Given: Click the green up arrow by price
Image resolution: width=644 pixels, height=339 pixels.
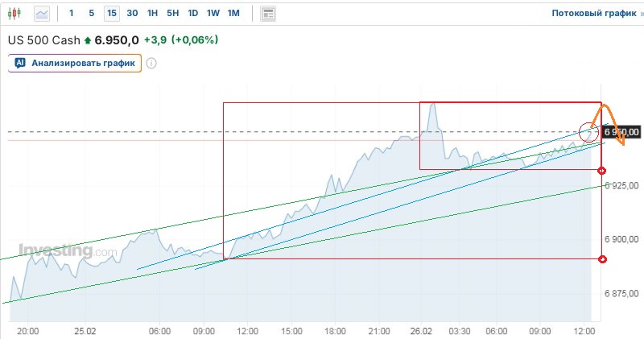Looking at the screenshot, I should pos(88,40).
